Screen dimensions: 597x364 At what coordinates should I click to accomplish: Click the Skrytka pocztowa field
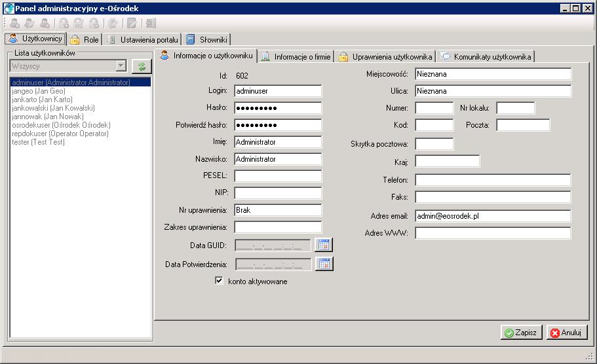click(434, 144)
